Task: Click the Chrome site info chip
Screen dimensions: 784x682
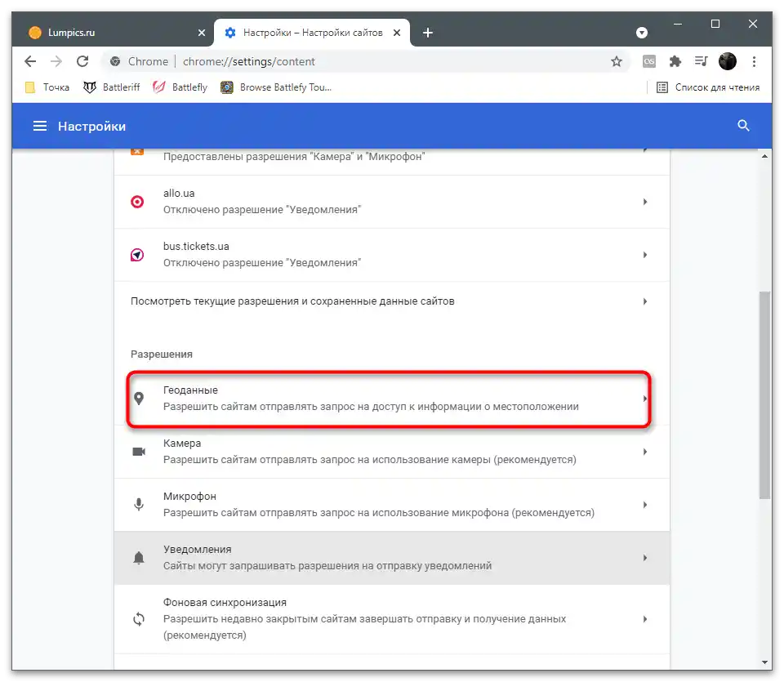Action: 139,61
